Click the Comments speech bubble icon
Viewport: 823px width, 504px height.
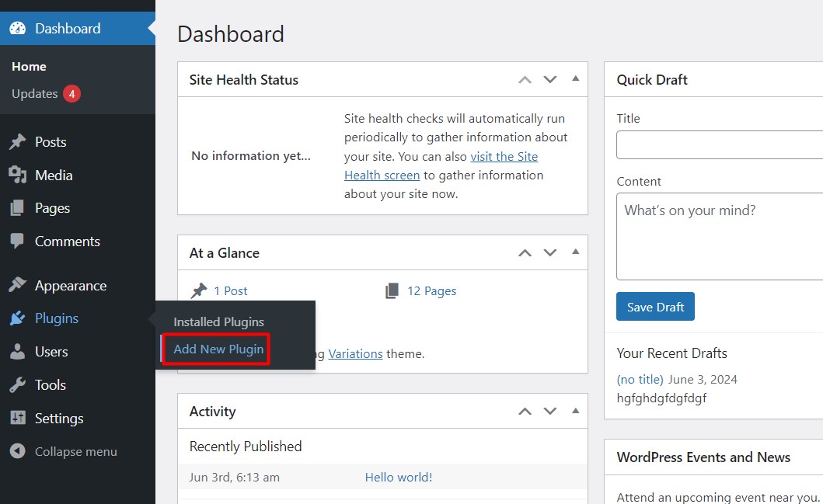click(17, 242)
